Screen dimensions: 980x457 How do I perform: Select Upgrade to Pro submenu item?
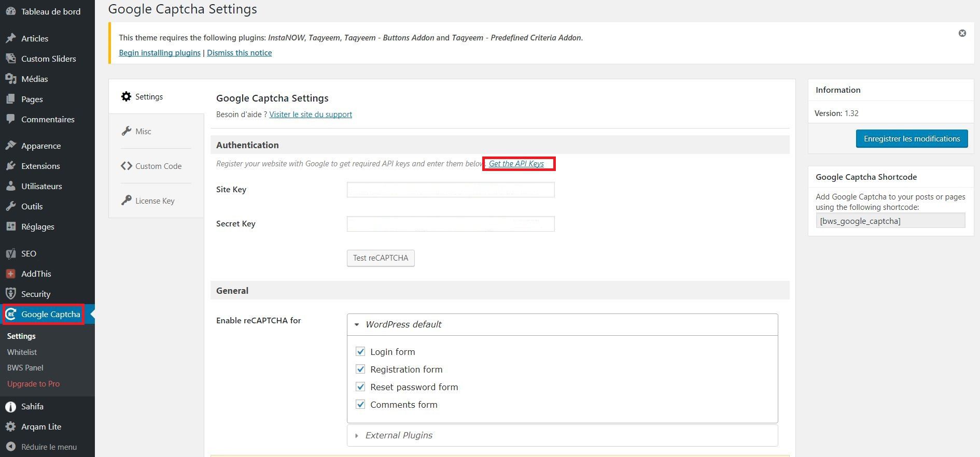coord(33,384)
